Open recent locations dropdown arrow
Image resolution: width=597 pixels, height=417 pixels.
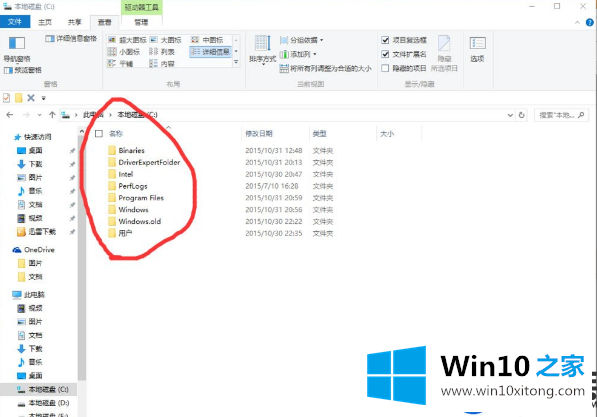tap(40, 115)
